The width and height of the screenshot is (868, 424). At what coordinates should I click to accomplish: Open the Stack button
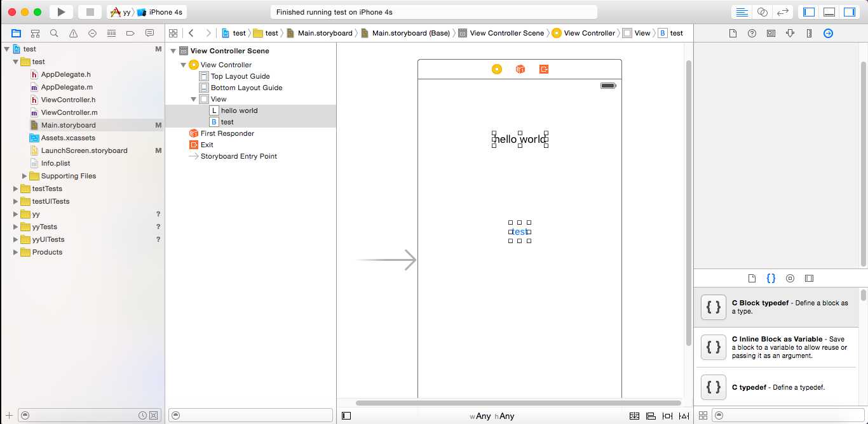[x=634, y=416]
